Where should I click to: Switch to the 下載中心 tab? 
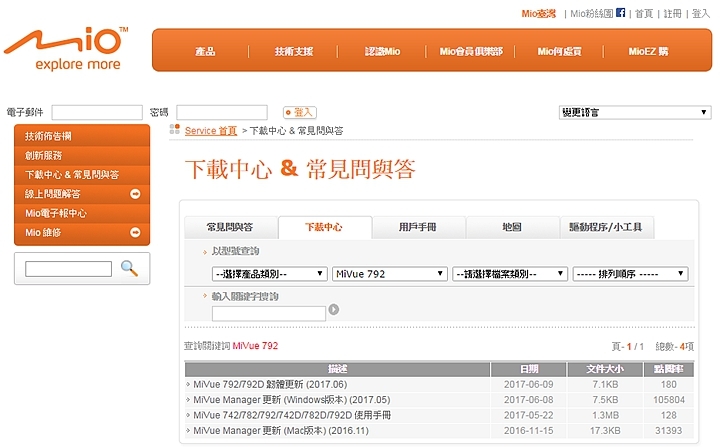[324, 227]
